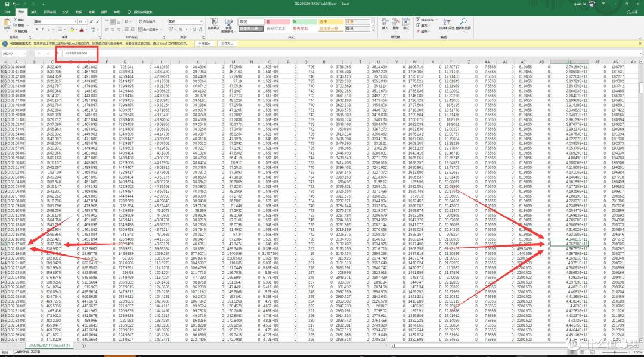Select column header AE
Image resolution: width=644 pixels, height=357 pixels.
tap(569, 61)
